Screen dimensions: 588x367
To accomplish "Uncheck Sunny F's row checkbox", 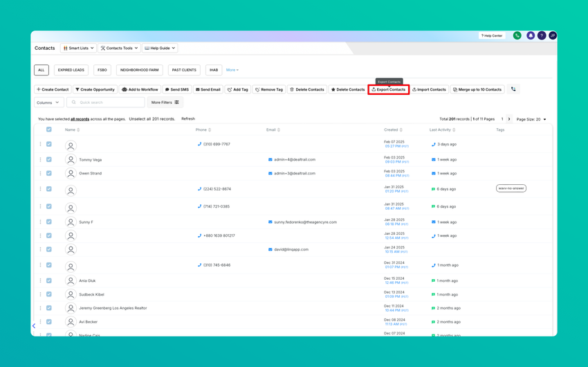I will point(48,222).
